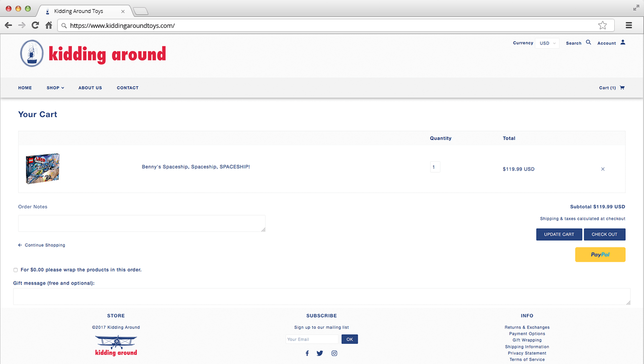The height and width of the screenshot is (364, 644).
Task: Bookmark the page with the star icon
Action: click(x=603, y=25)
